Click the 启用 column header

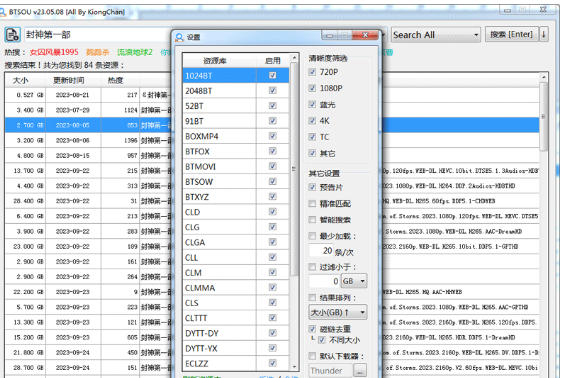(273, 61)
